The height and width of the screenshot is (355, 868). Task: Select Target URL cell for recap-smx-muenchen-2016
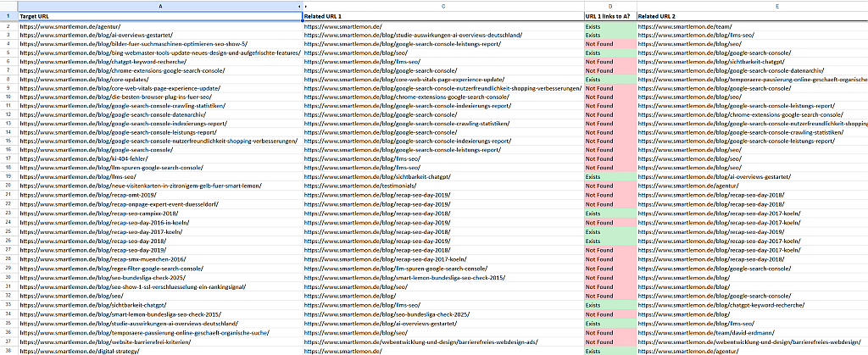pos(160,259)
